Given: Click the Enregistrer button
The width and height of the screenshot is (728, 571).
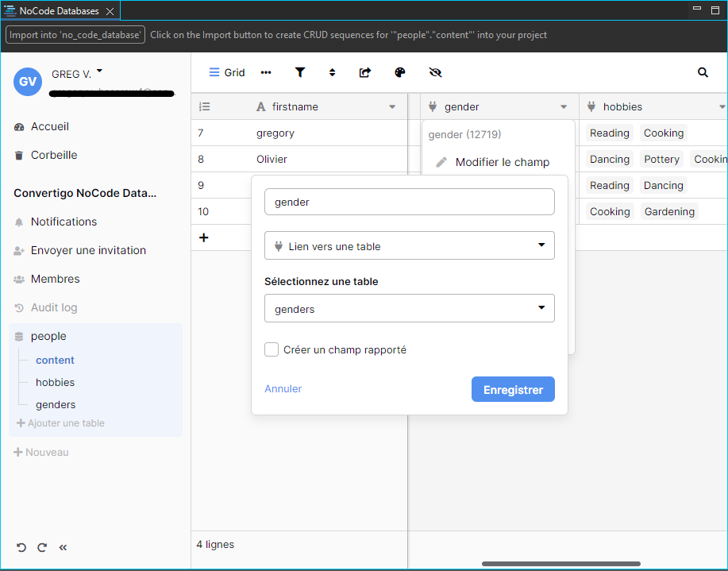Looking at the screenshot, I should (513, 390).
